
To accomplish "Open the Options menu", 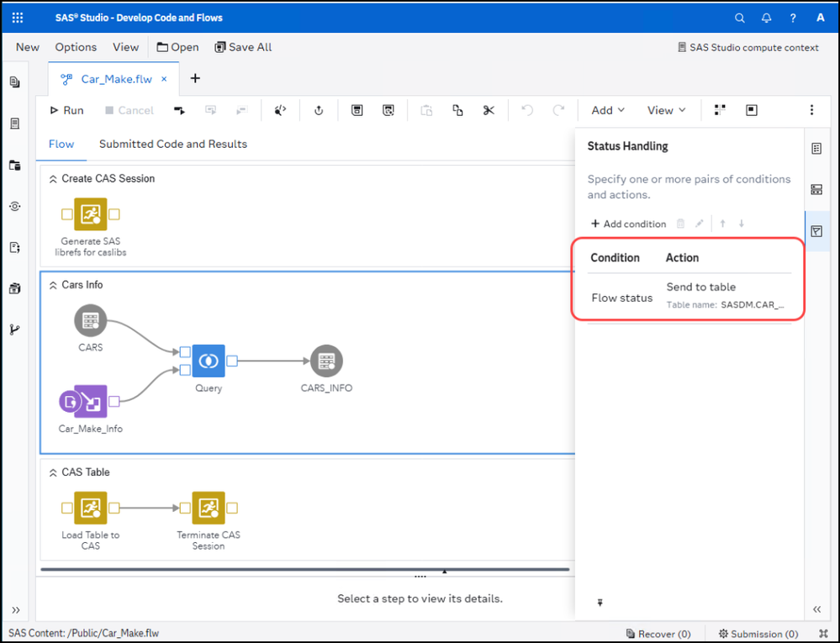I will [76, 47].
